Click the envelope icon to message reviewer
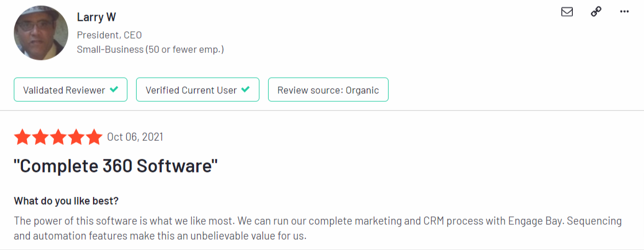This screenshot has width=644, height=250. pyautogui.click(x=567, y=11)
